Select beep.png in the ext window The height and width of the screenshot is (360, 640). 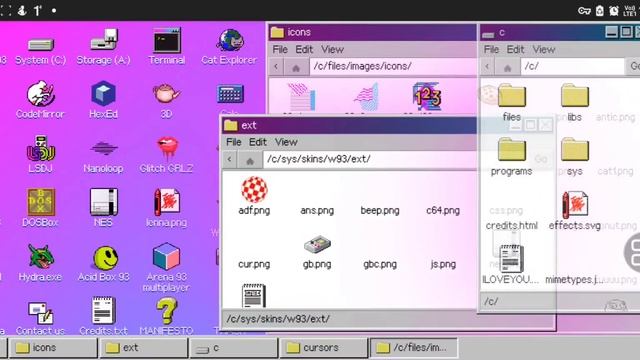[x=380, y=211]
